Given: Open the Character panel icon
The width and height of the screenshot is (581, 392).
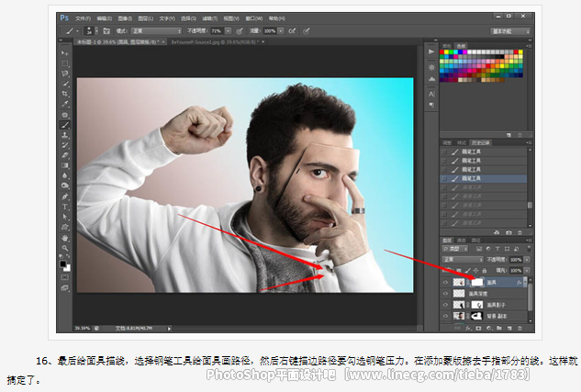Looking at the screenshot, I should click(x=431, y=95).
